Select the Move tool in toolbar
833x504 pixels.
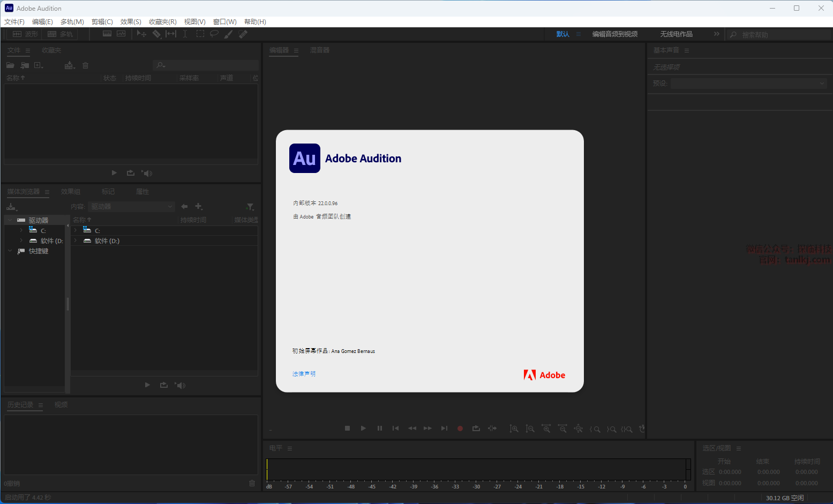pyautogui.click(x=141, y=34)
